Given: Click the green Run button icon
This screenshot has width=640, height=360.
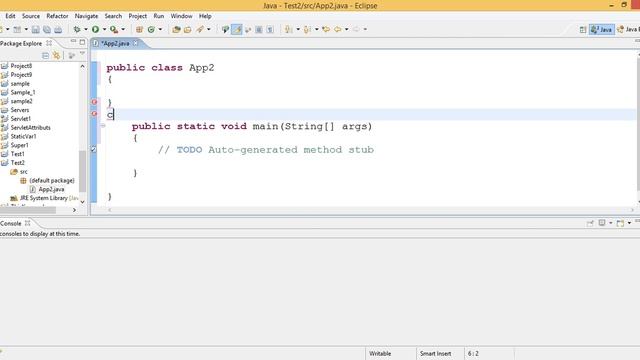Looking at the screenshot, I should [x=96, y=29].
